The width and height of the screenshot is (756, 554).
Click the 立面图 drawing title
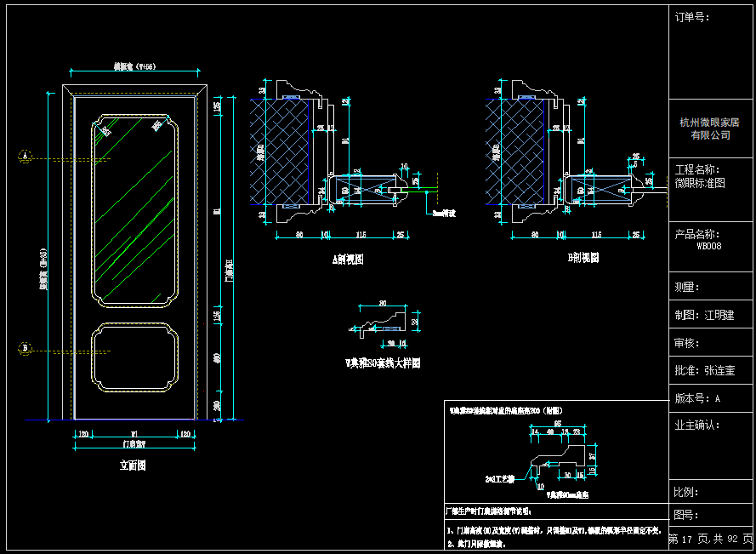coord(133,465)
